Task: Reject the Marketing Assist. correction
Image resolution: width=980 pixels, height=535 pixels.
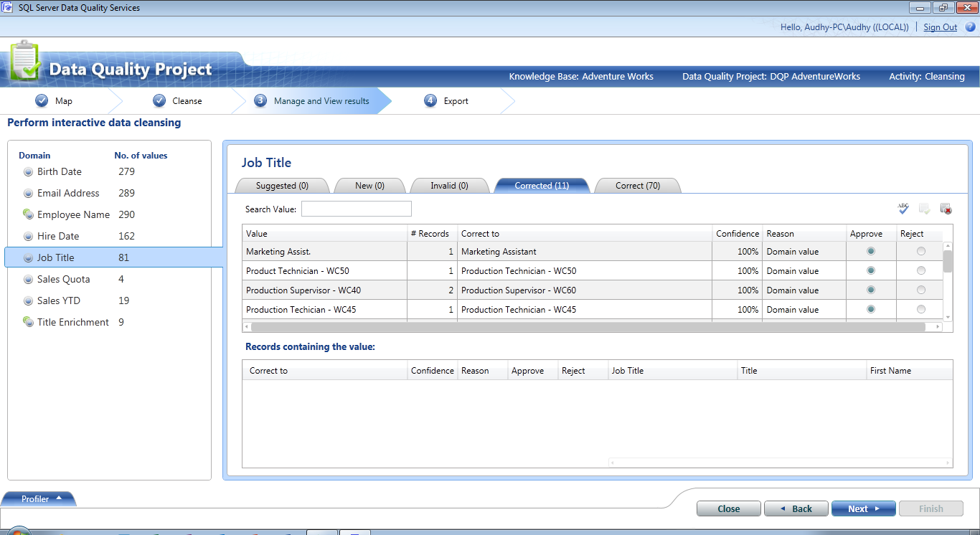Action: (x=920, y=251)
